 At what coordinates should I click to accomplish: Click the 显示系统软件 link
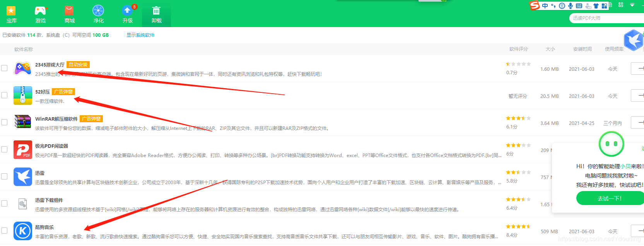(140, 35)
